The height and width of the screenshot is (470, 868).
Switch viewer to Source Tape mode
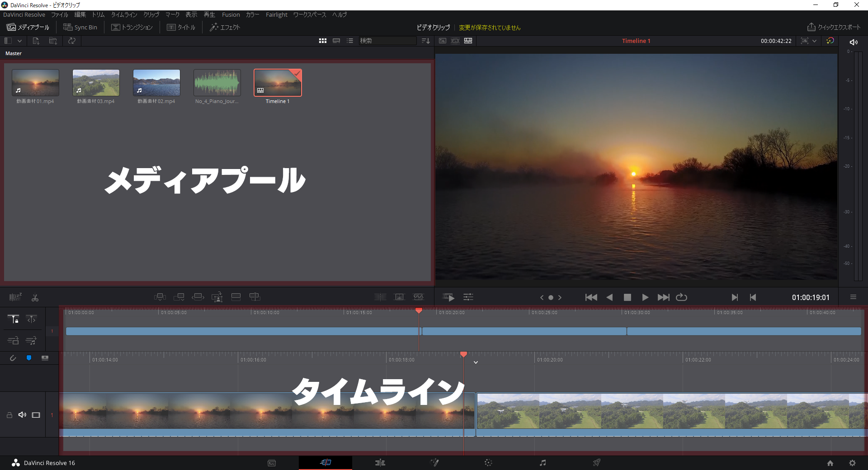coord(455,41)
